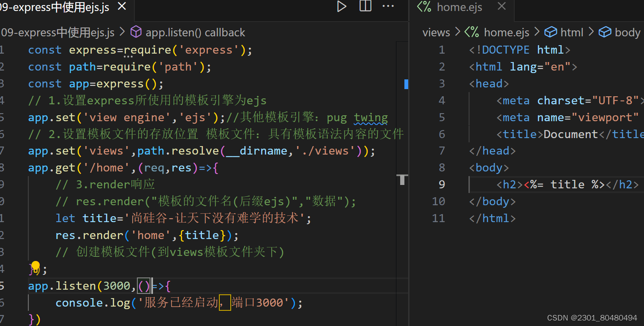Switch to the home.ejs tab
Viewport: 644px width, 326px height.
coord(459,7)
